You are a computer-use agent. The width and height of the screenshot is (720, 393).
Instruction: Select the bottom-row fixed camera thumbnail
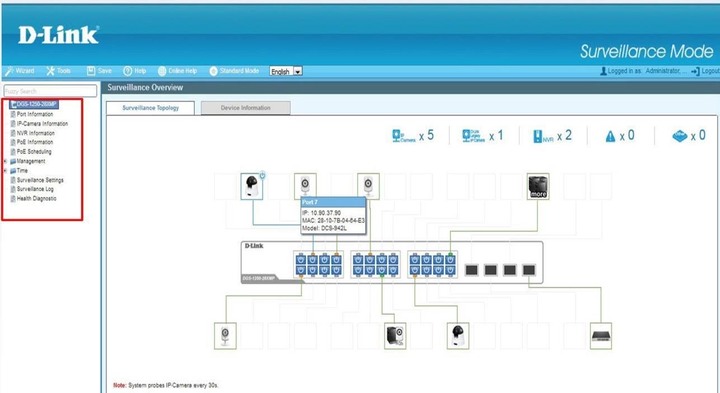[225, 336]
